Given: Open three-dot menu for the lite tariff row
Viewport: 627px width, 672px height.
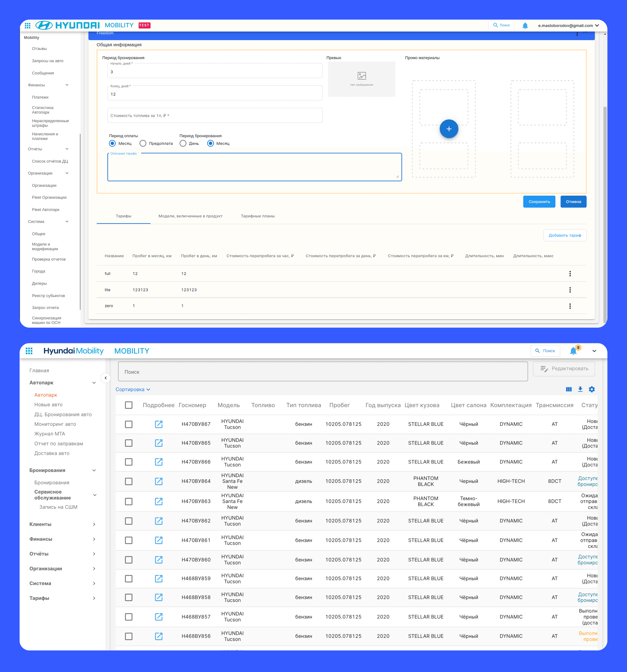Looking at the screenshot, I should pyautogui.click(x=570, y=290).
